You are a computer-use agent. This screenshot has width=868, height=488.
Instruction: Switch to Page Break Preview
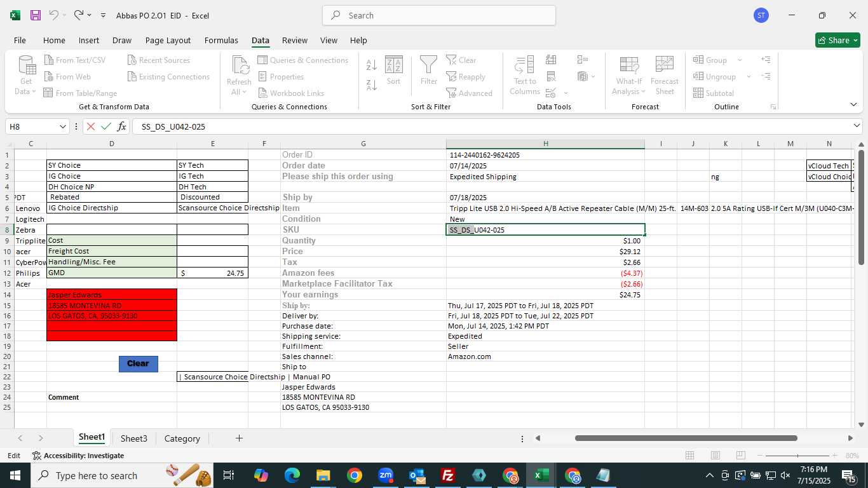click(x=740, y=456)
